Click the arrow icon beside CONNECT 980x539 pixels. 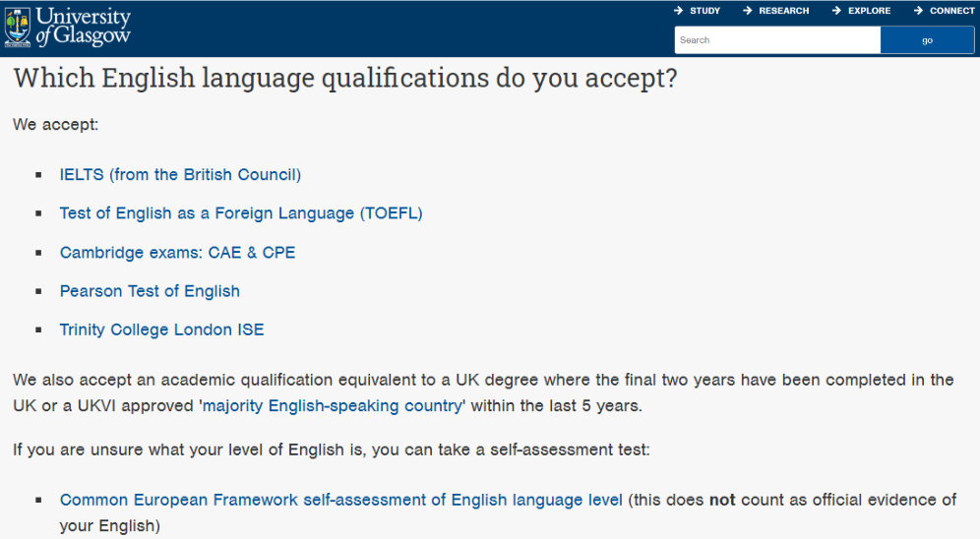(x=919, y=11)
